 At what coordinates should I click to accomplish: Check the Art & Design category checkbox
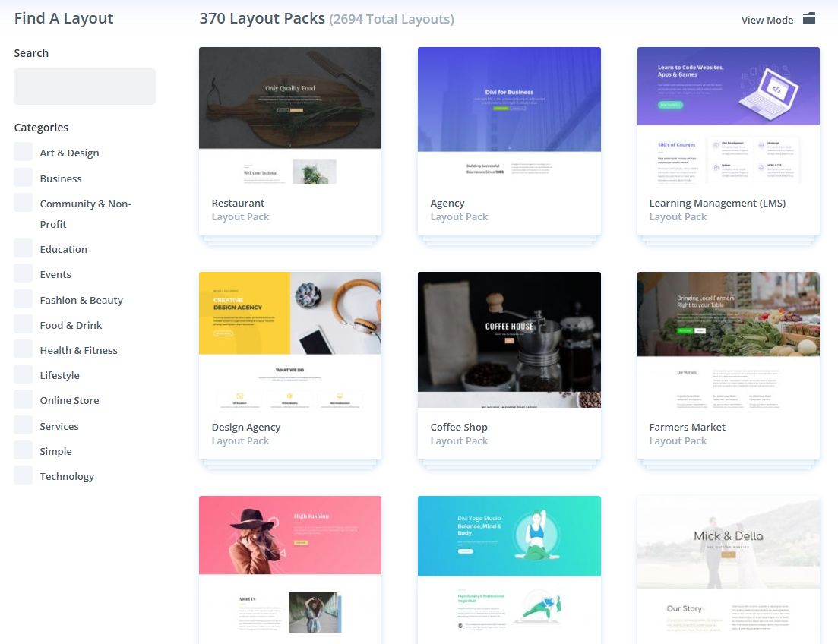pyautogui.click(x=23, y=152)
